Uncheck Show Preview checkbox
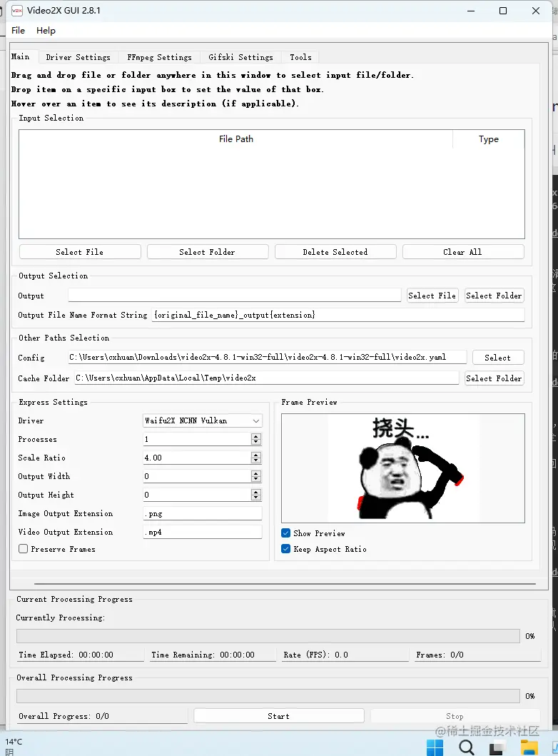Image resolution: width=558 pixels, height=756 pixels. pos(285,533)
